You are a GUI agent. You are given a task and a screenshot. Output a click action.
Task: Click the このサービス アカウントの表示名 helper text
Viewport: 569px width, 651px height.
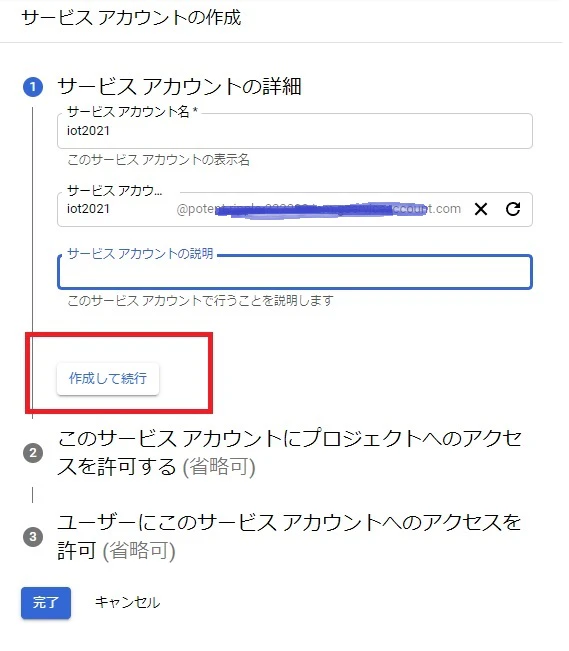click(158, 159)
